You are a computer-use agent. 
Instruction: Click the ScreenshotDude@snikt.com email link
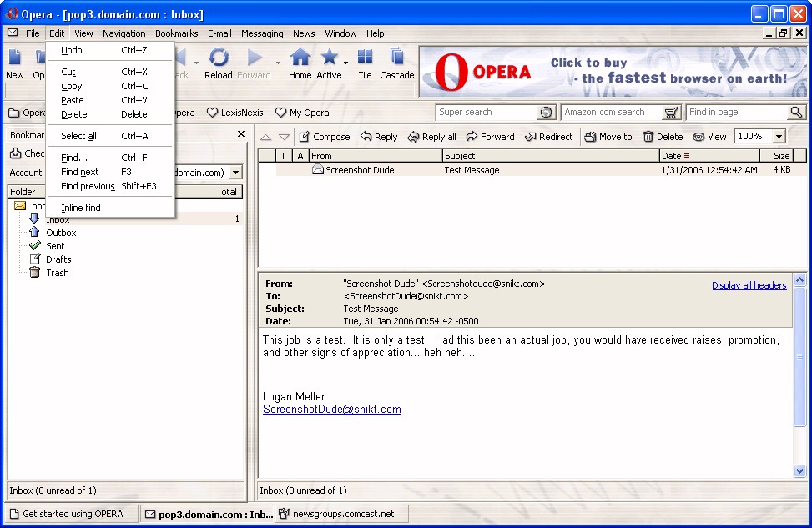(332, 409)
